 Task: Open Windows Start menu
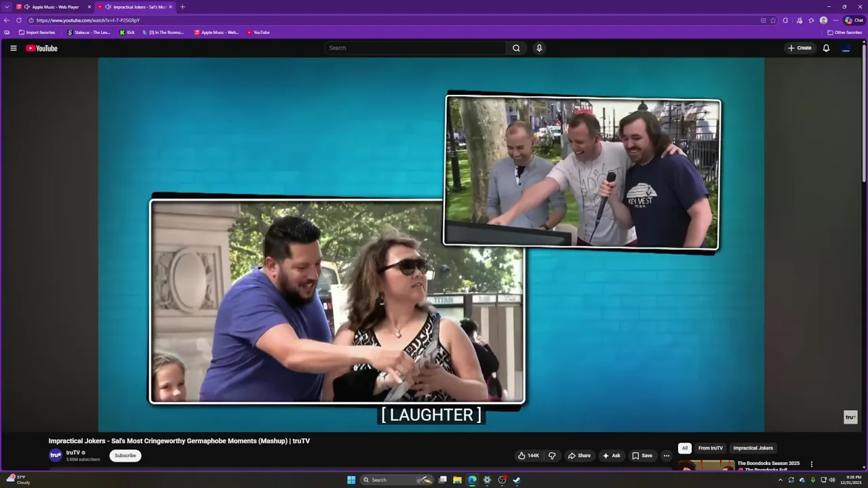(351, 480)
